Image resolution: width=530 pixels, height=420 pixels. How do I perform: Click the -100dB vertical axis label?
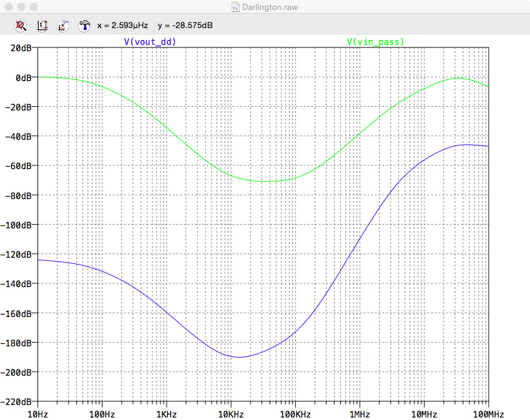(x=16, y=225)
